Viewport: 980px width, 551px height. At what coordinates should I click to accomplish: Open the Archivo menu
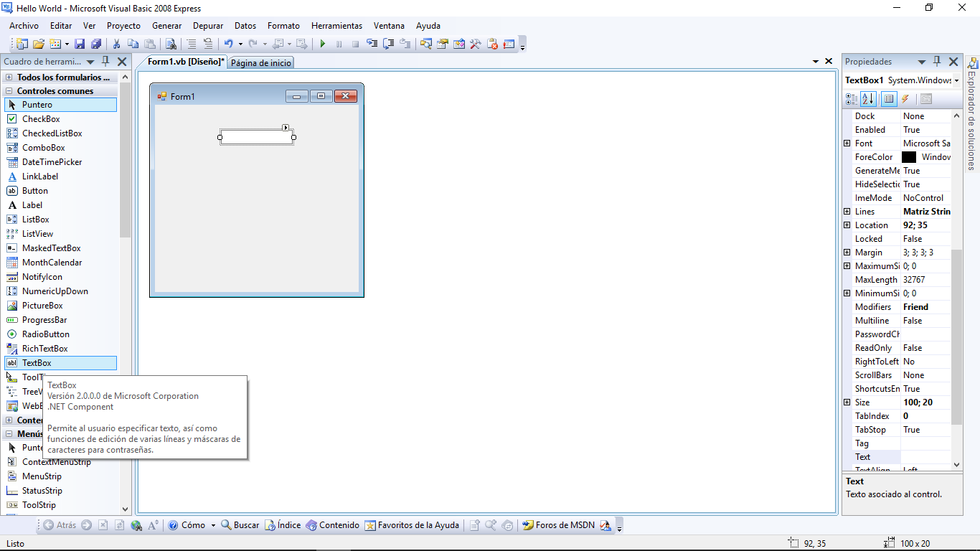tap(24, 26)
